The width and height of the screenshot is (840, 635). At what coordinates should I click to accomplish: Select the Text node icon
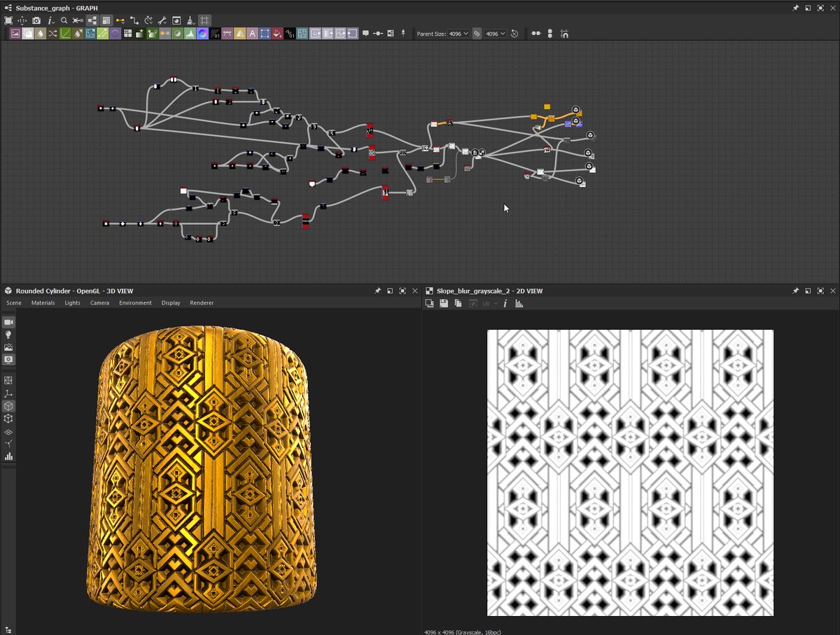click(252, 33)
